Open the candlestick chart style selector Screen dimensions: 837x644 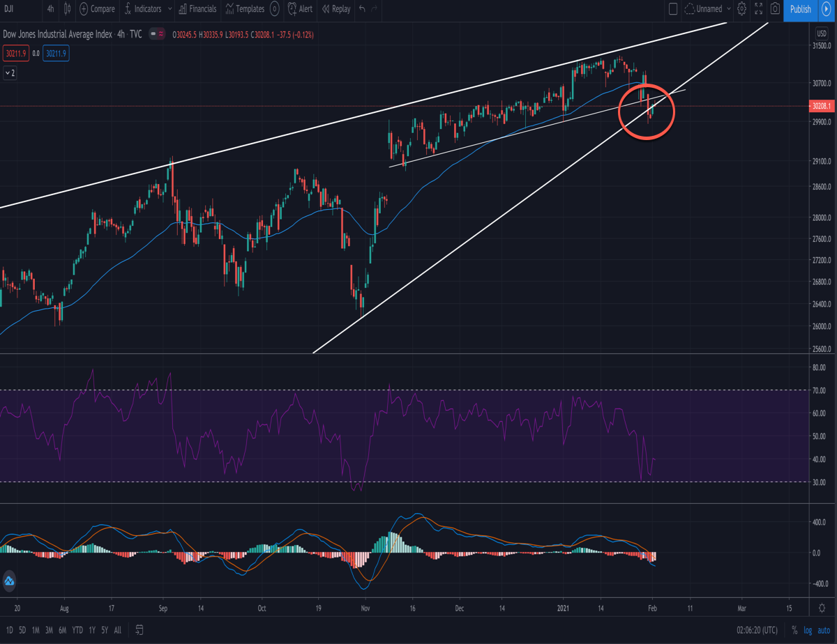pos(67,9)
